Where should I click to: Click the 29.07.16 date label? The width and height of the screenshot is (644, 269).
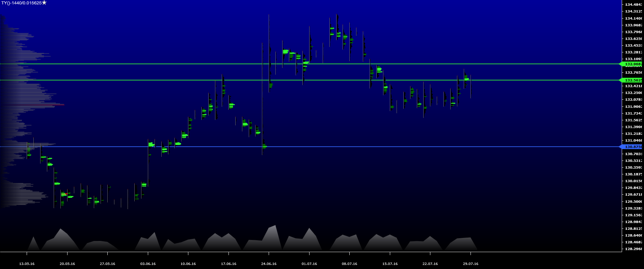[x=471, y=264]
